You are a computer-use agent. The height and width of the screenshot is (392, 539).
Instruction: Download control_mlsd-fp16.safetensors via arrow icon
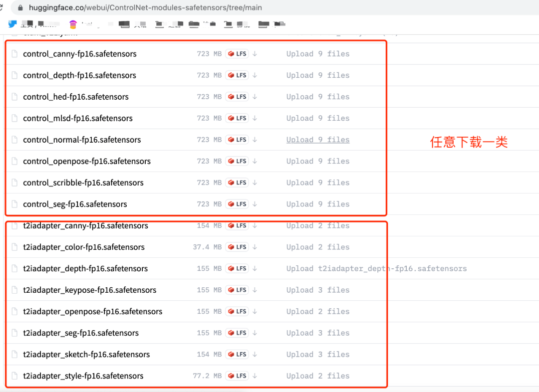255,118
